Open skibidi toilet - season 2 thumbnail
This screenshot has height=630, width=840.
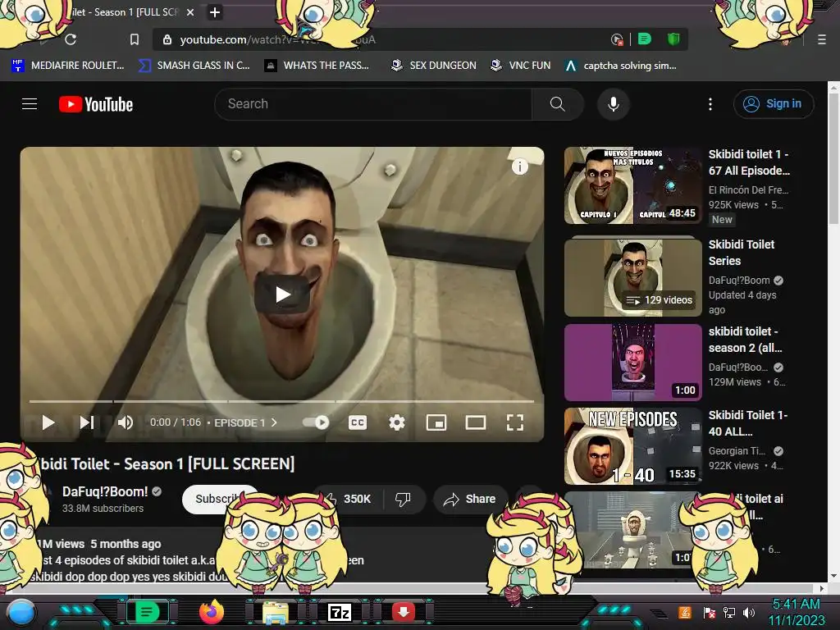pyautogui.click(x=632, y=362)
